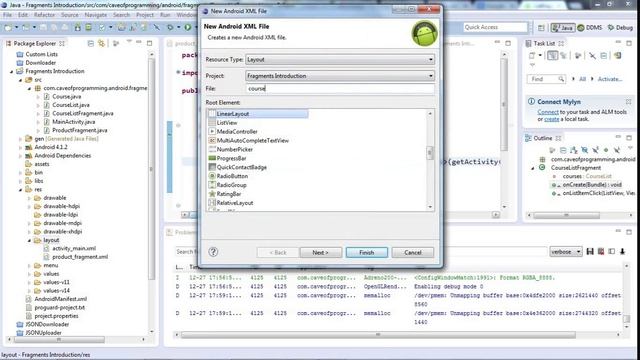Image resolution: width=640 pixels, height=360 pixels.
Task: Open the Refactor menu
Action: [x=44, y=15]
